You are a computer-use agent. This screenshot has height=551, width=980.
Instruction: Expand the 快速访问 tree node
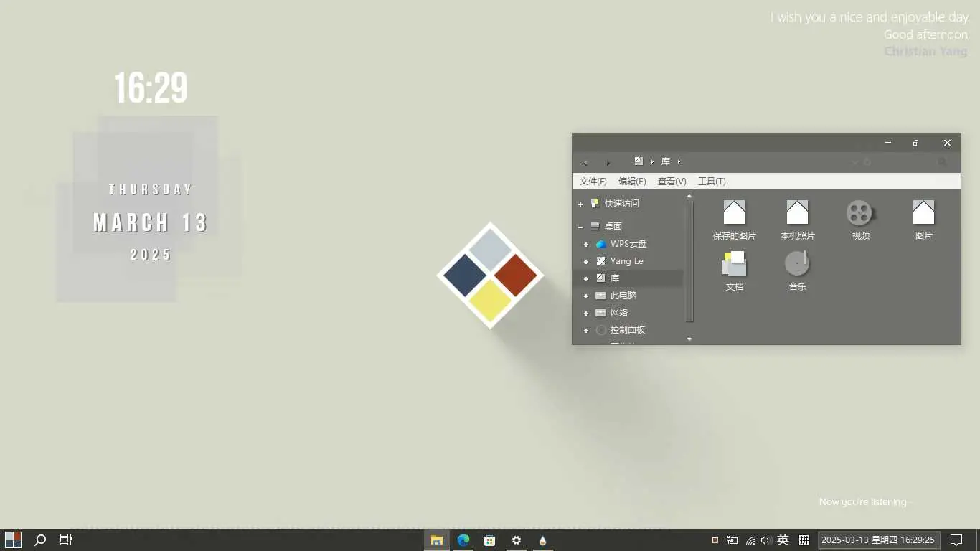click(x=580, y=204)
